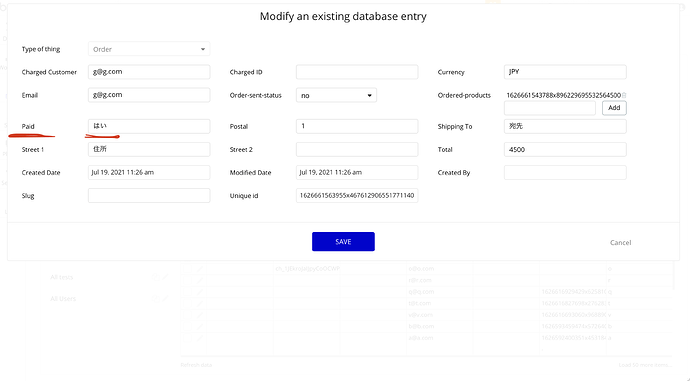Click the SAVE button

[343, 242]
